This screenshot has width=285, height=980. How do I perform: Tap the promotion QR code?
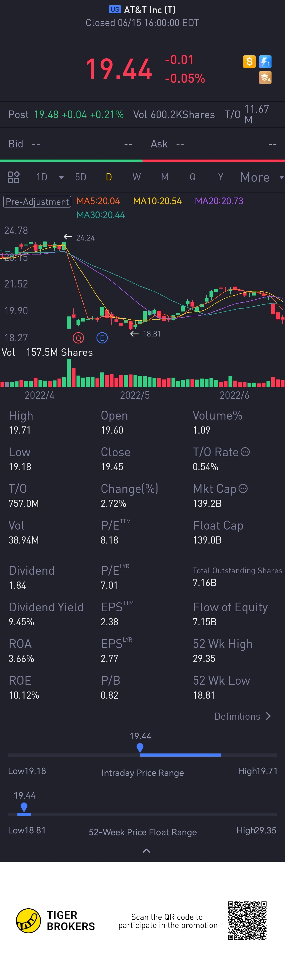tap(247, 921)
